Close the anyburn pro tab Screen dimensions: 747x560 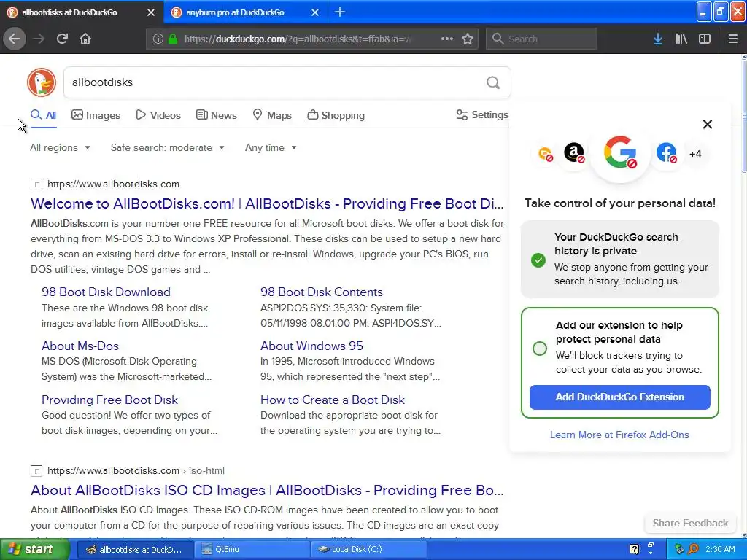tap(315, 12)
